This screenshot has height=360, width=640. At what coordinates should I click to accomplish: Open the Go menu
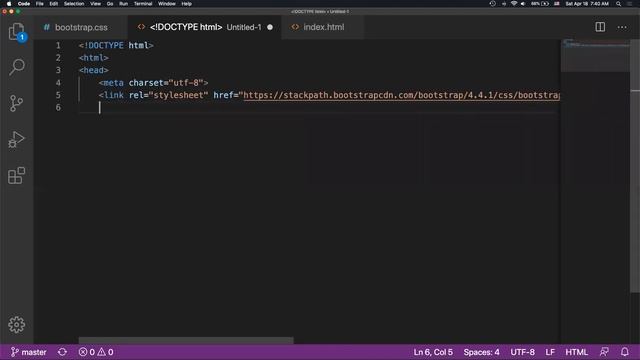point(110,4)
